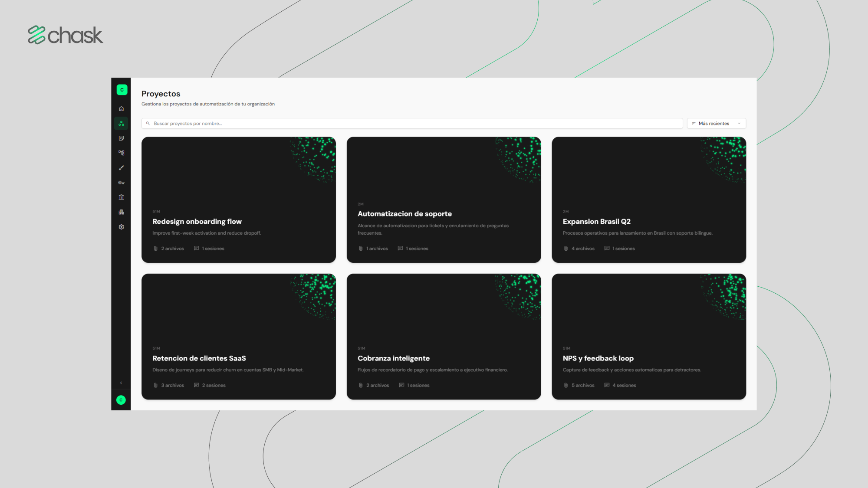This screenshot has width=868, height=488.
Task: Click '2 archivos' on Redesign onboarding flow card
Action: pyautogui.click(x=173, y=249)
